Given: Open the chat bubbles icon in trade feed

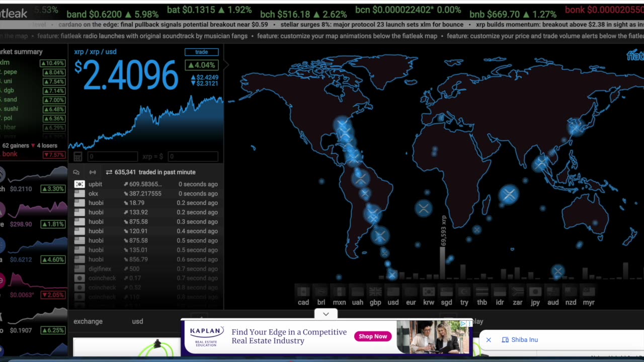Looking at the screenshot, I should pyautogui.click(x=76, y=172).
